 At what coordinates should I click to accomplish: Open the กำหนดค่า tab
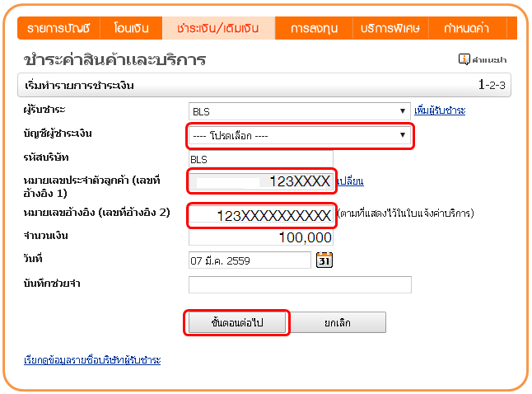coord(467,28)
